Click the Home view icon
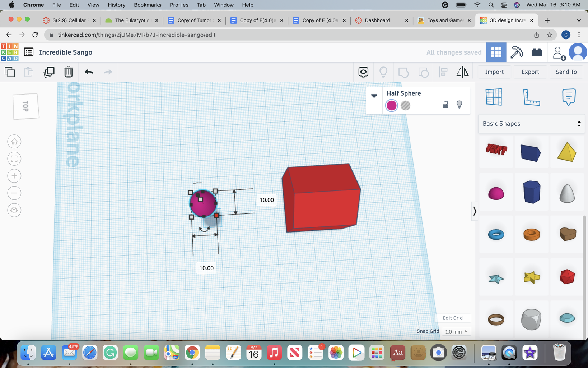Image resolution: width=588 pixels, height=368 pixels. click(14, 142)
